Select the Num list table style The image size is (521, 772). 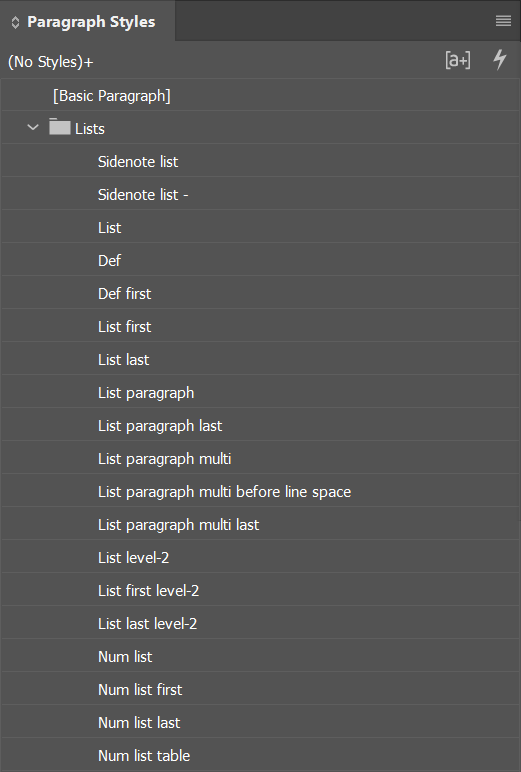[x=260, y=755]
